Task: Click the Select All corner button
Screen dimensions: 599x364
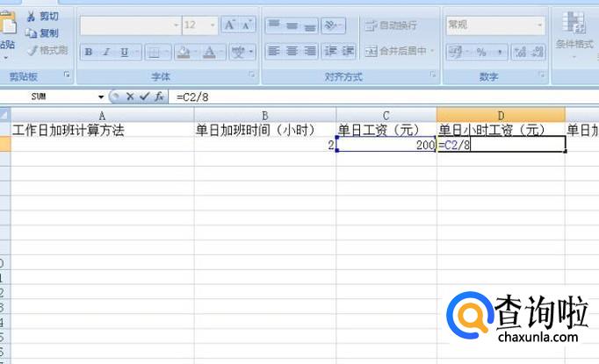Action: (x=5, y=115)
